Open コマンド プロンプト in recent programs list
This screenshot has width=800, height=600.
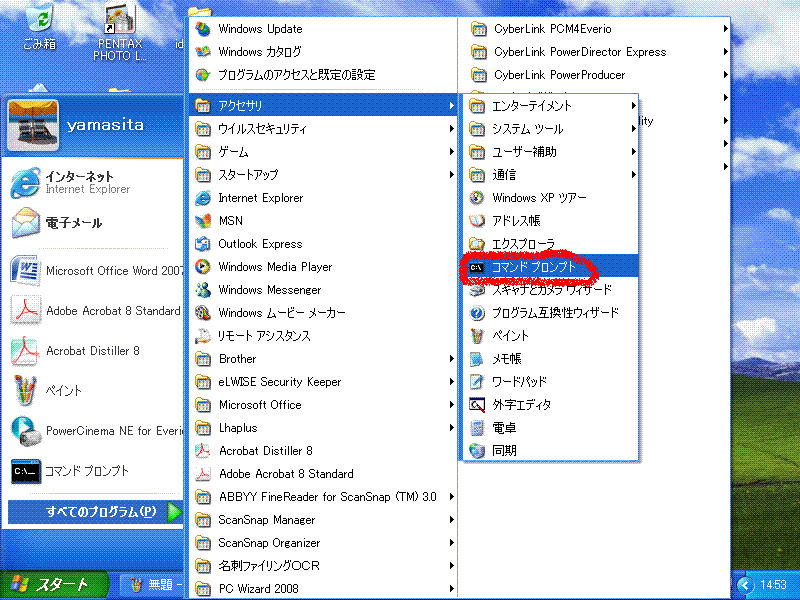96,471
